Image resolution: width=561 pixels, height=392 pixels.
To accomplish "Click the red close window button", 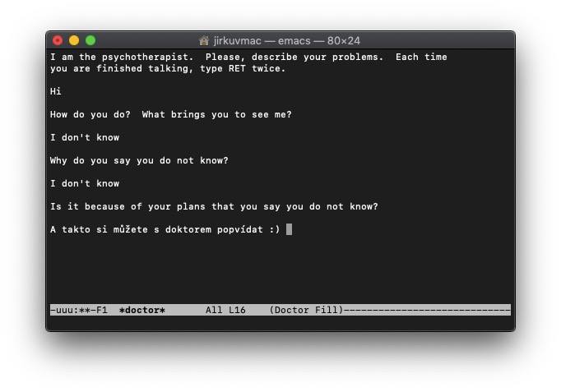I will pos(58,40).
